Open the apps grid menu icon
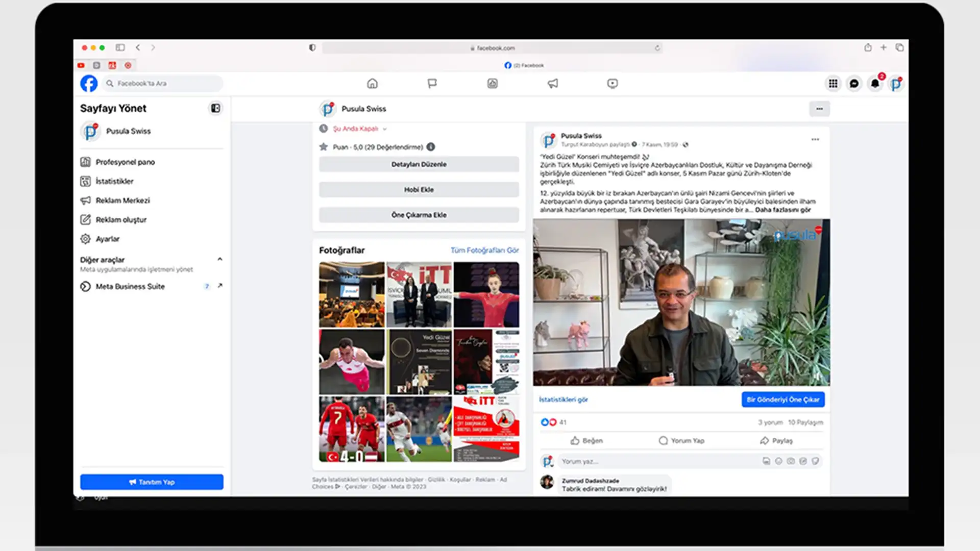980x551 pixels. click(x=833, y=84)
